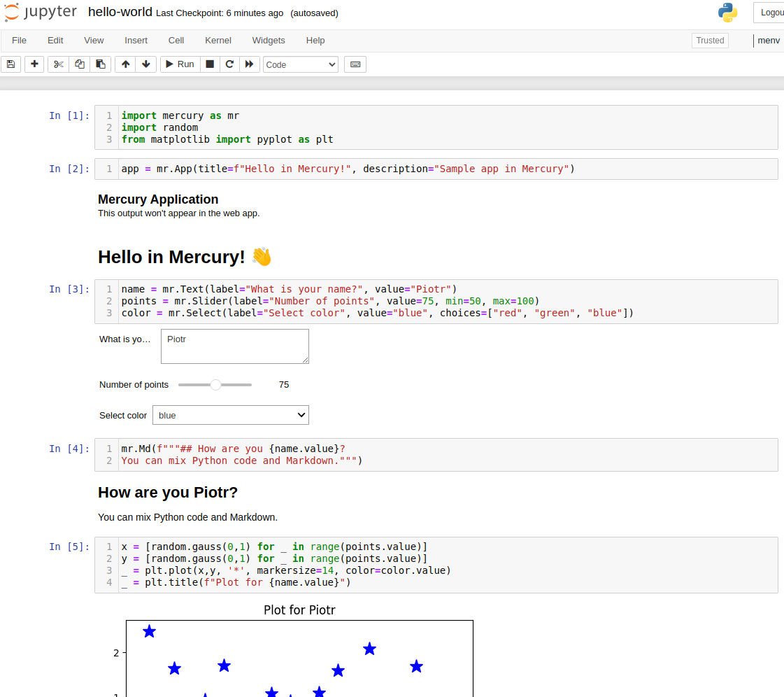Open the cell type dropdown showing Code
Screen dimensions: 784x697
[300, 64]
